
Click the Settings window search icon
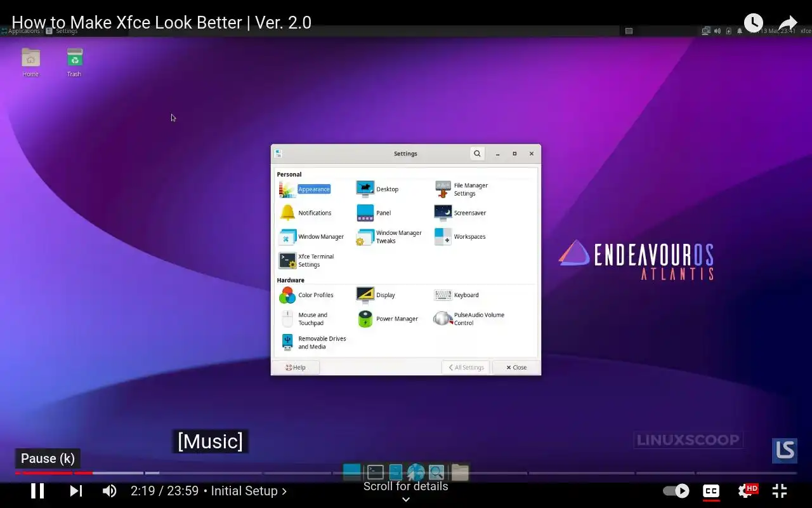coord(477,153)
